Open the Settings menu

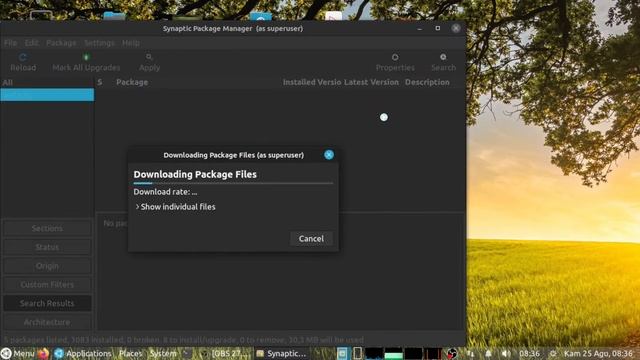click(99, 43)
